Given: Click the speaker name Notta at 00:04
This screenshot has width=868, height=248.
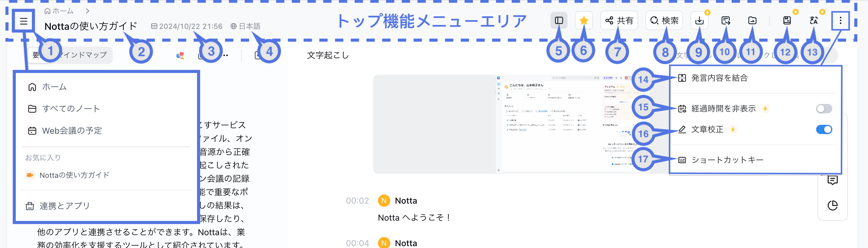Looking at the screenshot, I should [x=406, y=243].
